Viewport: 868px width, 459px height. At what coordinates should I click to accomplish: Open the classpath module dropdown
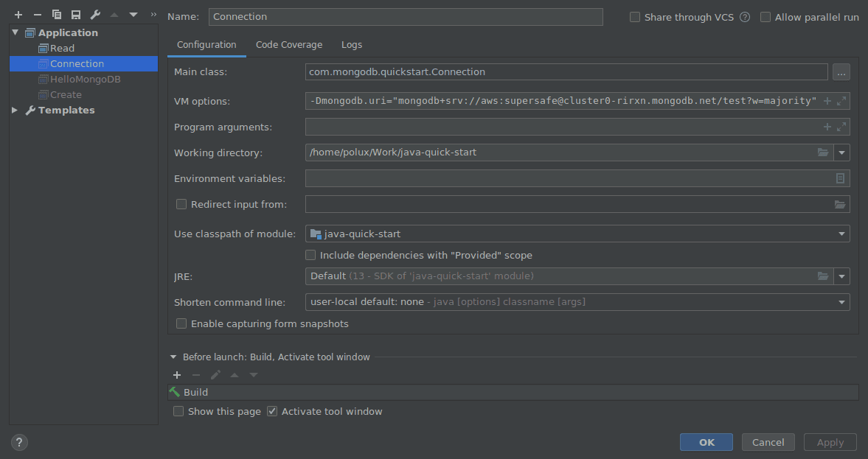click(x=841, y=234)
